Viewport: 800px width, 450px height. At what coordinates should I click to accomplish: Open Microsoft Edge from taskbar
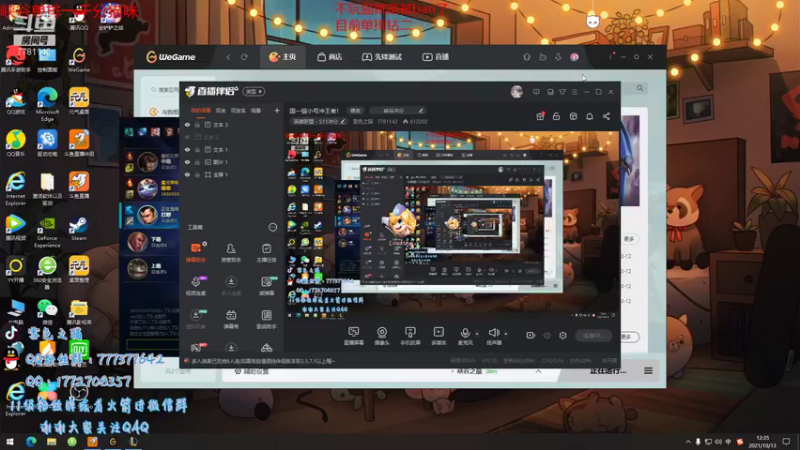coord(31,442)
